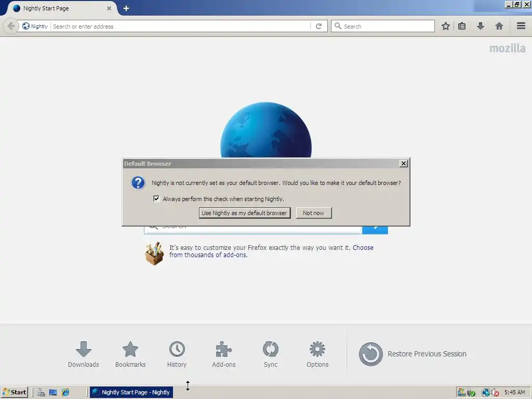Viewport: 532px width, 399px height.
Task: Go to home page via house icon
Action: tap(499, 26)
